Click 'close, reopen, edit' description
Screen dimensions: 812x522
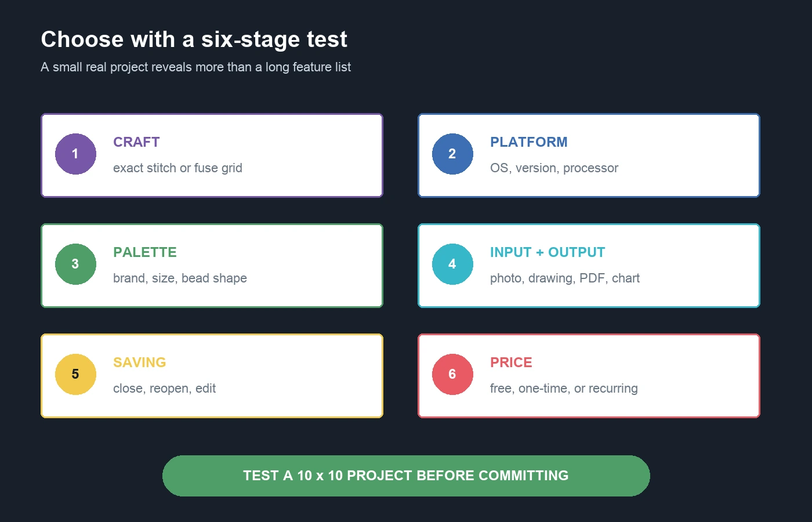[164, 389]
